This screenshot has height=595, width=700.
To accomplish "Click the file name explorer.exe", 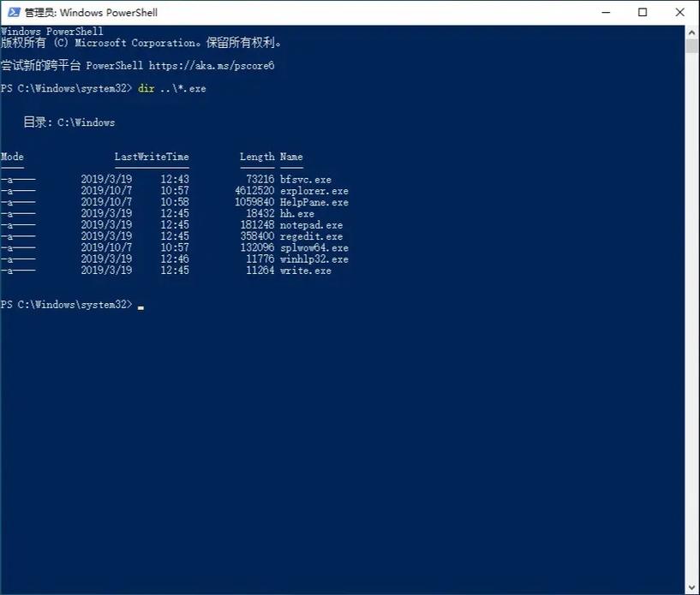I will pyautogui.click(x=314, y=191).
